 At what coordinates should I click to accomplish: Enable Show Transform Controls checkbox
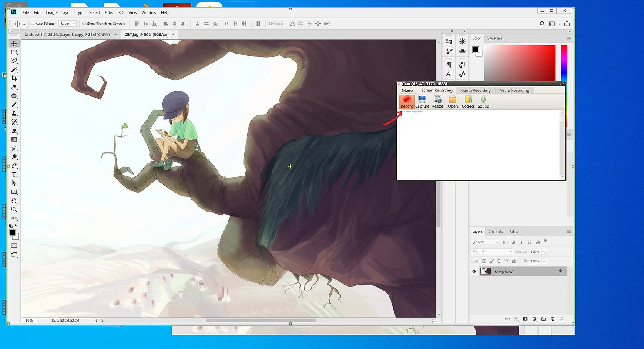pyautogui.click(x=84, y=24)
